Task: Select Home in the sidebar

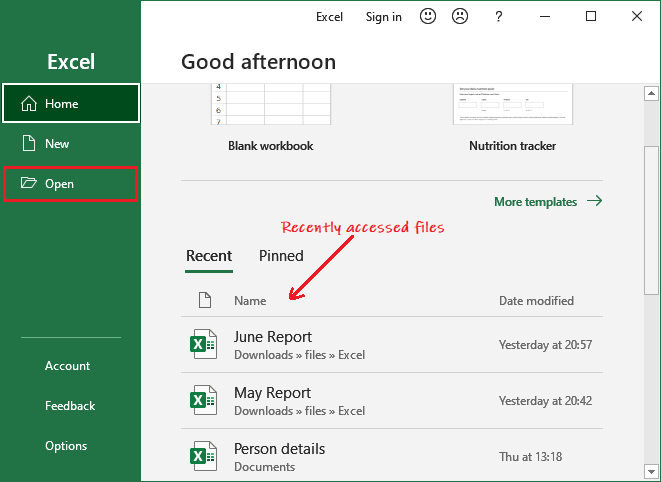Action: point(71,103)
